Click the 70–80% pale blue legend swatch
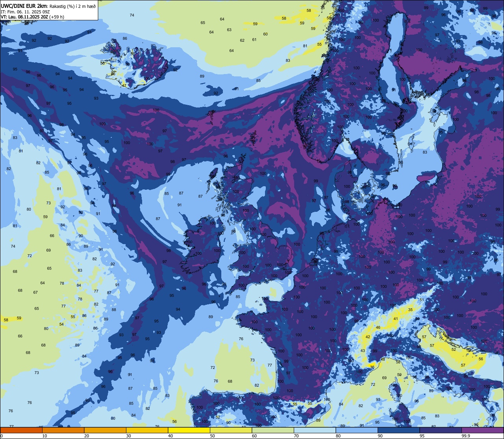This screenshot has height=439, width=504. [x=315, y=430]
